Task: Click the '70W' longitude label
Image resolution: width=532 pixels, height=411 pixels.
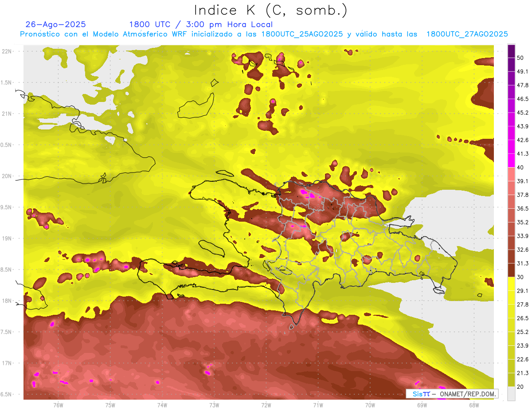Action: coord(370,405)
